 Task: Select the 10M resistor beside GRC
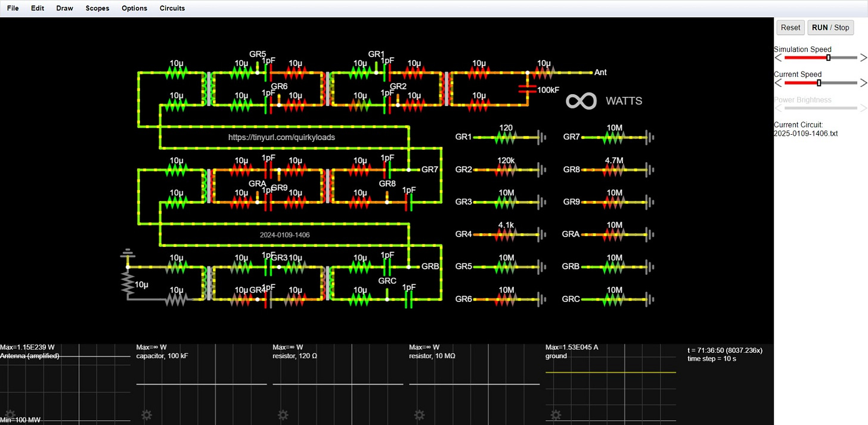click(x=614, y=299)
